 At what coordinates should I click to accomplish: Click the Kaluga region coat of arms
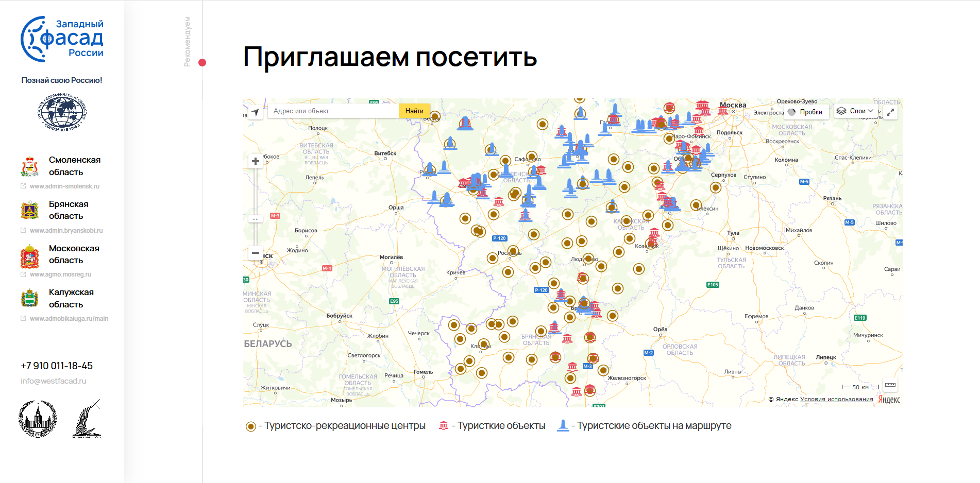tap(30, 298)
